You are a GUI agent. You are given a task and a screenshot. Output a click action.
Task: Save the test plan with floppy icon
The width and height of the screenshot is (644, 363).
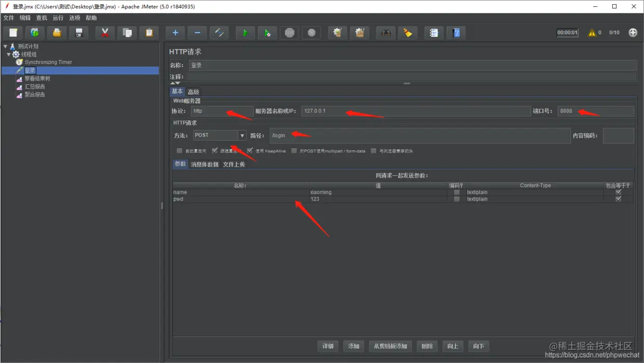tap(79, 33)
